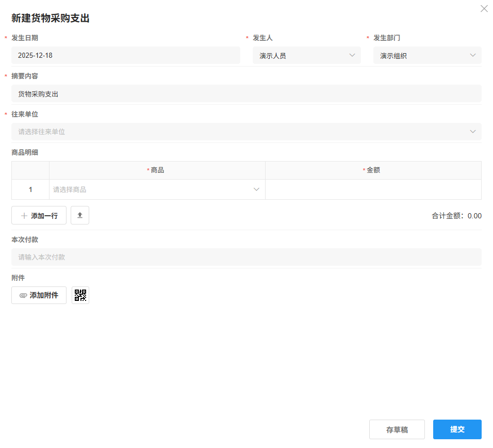Add a new row with 添加一行

coord(39,215)
